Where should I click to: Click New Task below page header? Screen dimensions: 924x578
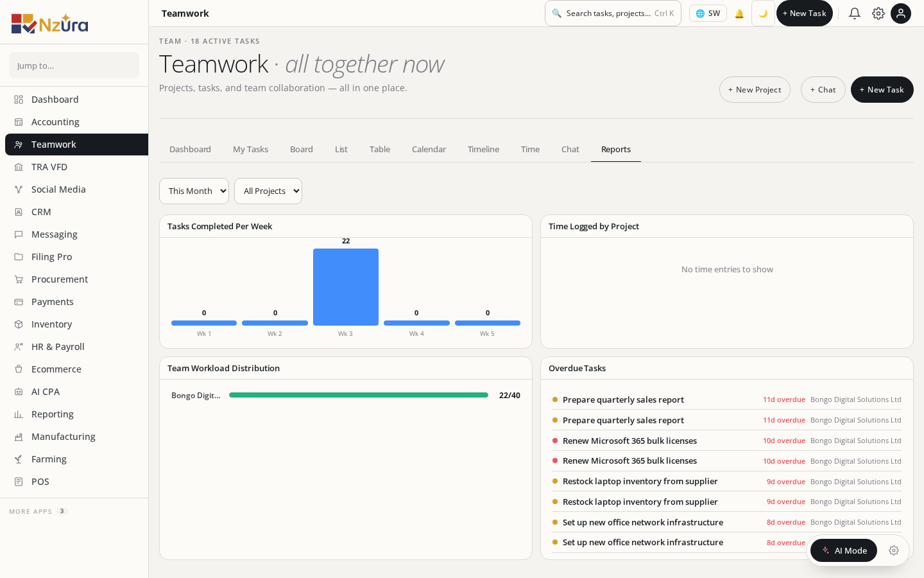pos(882,90)
